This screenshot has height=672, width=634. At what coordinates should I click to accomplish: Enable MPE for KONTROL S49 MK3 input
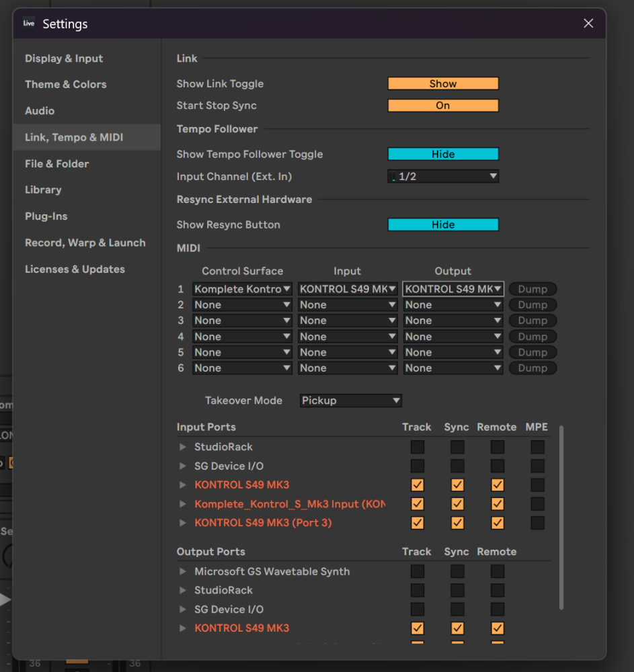[537, 485]
